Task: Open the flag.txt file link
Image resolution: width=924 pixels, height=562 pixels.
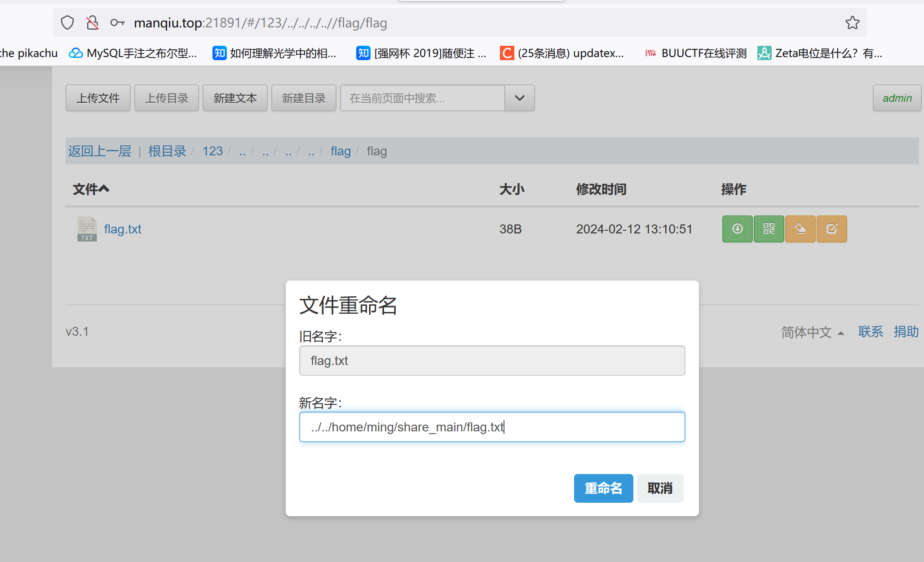Action: click(123, 229)
